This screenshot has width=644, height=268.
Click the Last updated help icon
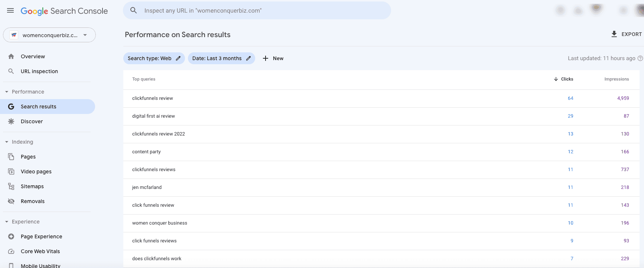pos(640,58)
